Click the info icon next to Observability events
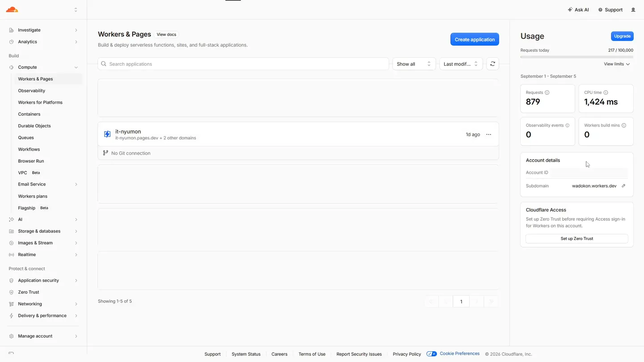 click(568, 126)
